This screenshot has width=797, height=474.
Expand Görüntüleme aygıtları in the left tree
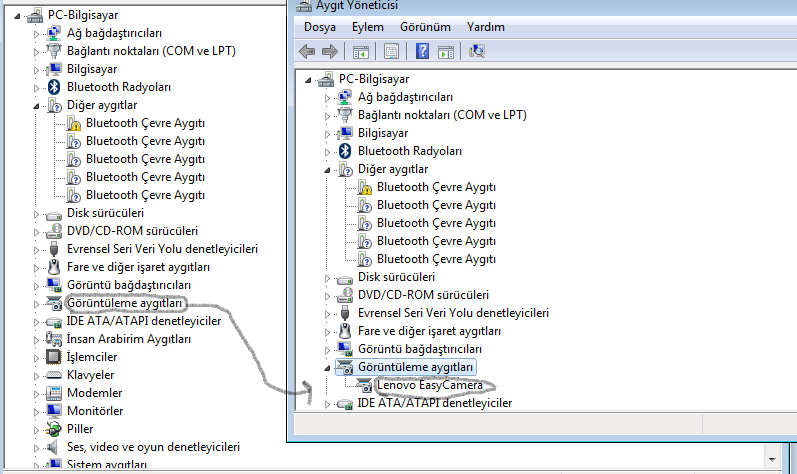click(x=36, y=304)
